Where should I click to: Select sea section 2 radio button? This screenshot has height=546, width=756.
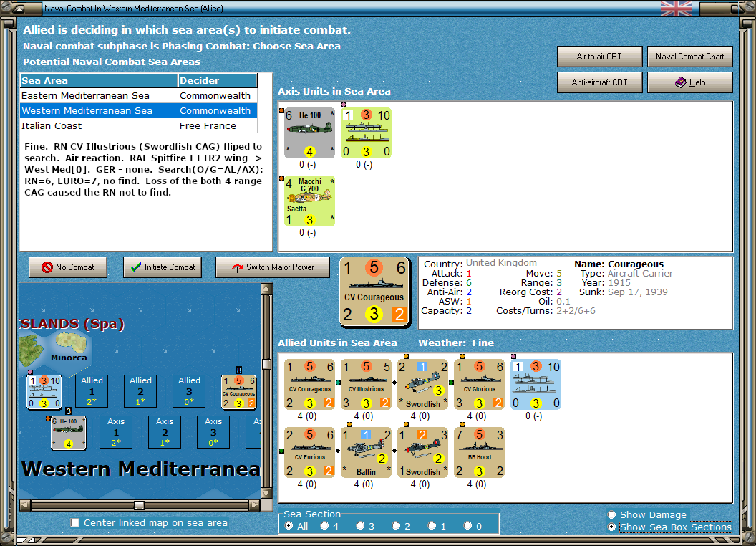(396, 526)
